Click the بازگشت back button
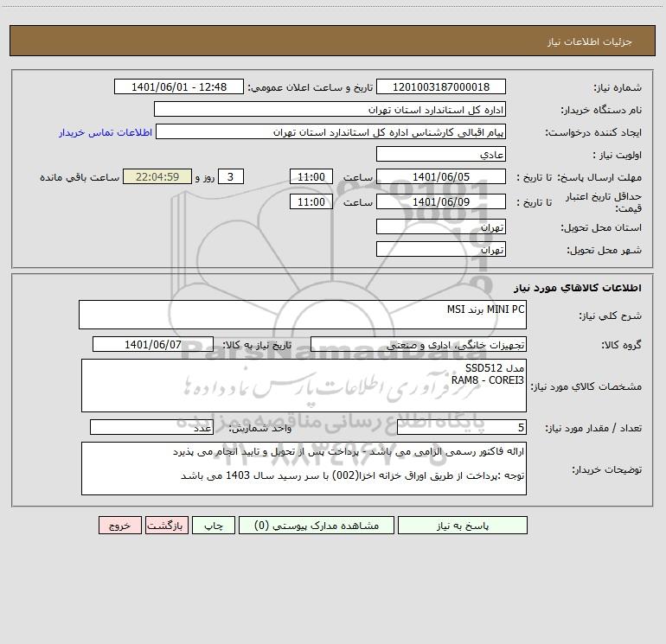The image size is (666, 644). 166,526
